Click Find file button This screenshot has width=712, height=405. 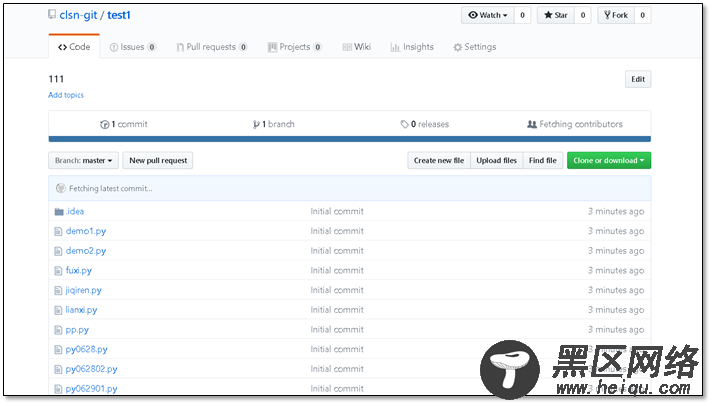tap(543, 161)
